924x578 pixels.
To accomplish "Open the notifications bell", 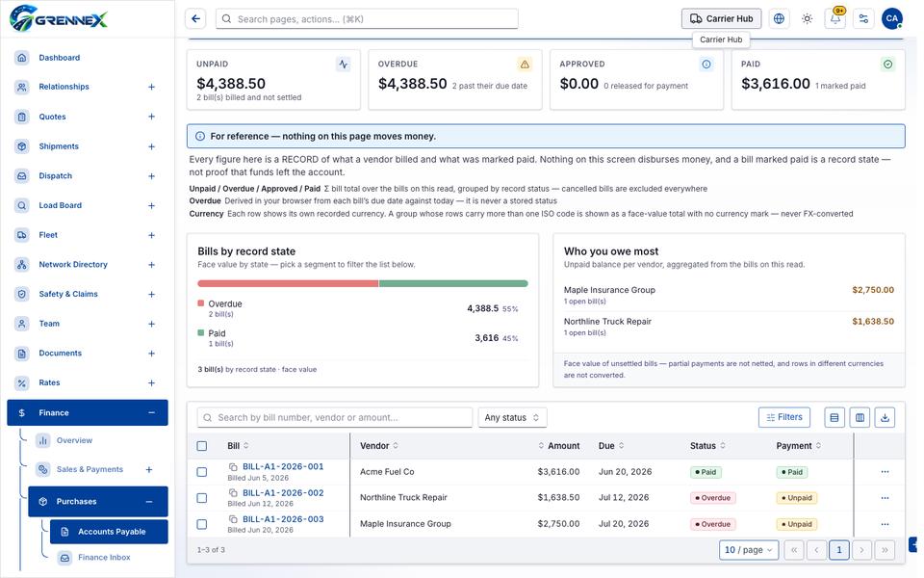I will pos(835,19).
